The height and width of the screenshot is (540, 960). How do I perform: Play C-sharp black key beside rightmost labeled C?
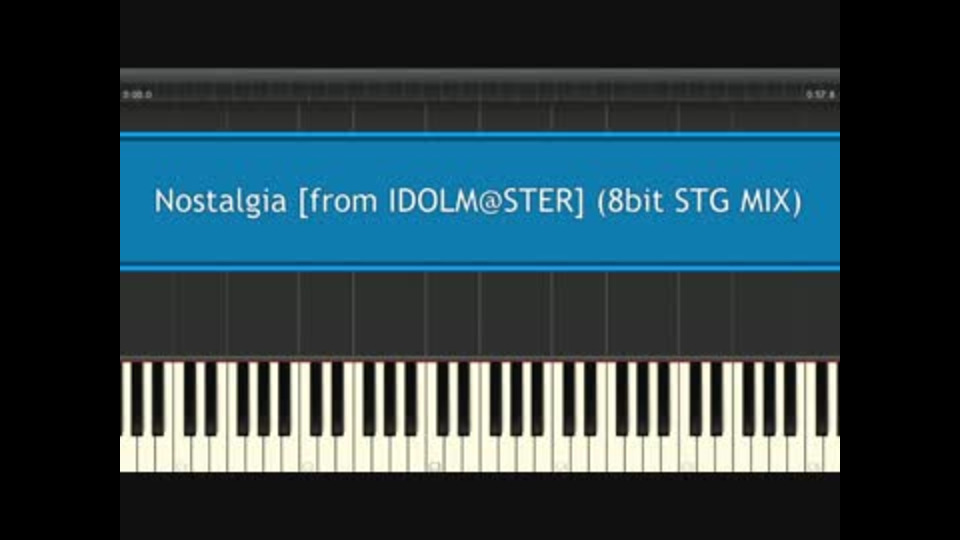tap(820, 398)
